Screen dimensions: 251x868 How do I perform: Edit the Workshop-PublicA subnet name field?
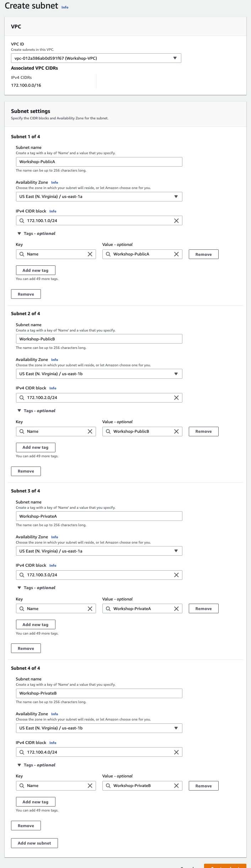(x=99, y=162)
